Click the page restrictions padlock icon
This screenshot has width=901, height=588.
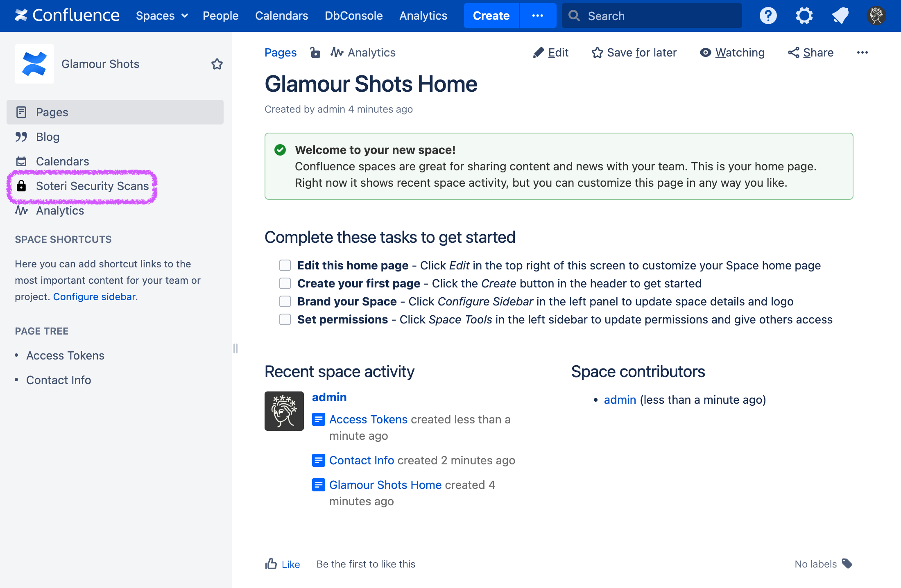click(315, 52)
